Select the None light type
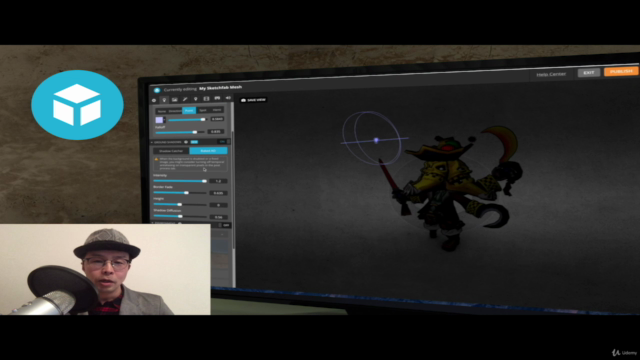640x360 pixels. coord(162,111)
